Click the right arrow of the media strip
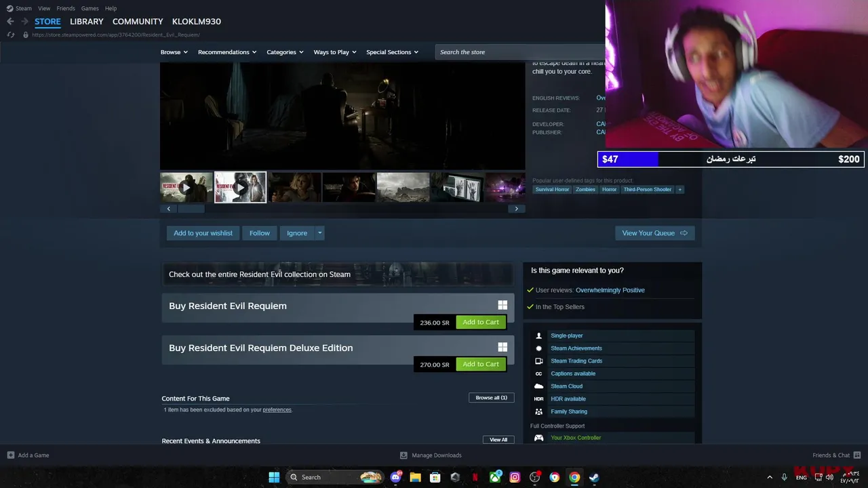 click(516, 209)
